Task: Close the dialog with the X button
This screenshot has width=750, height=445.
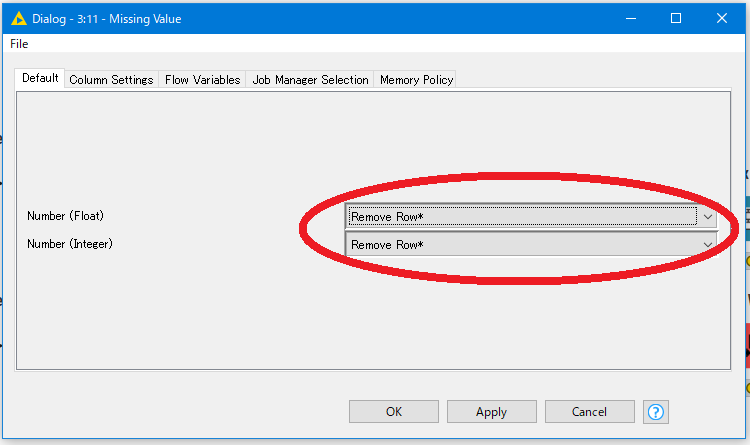Action: (x=721, y=18)
